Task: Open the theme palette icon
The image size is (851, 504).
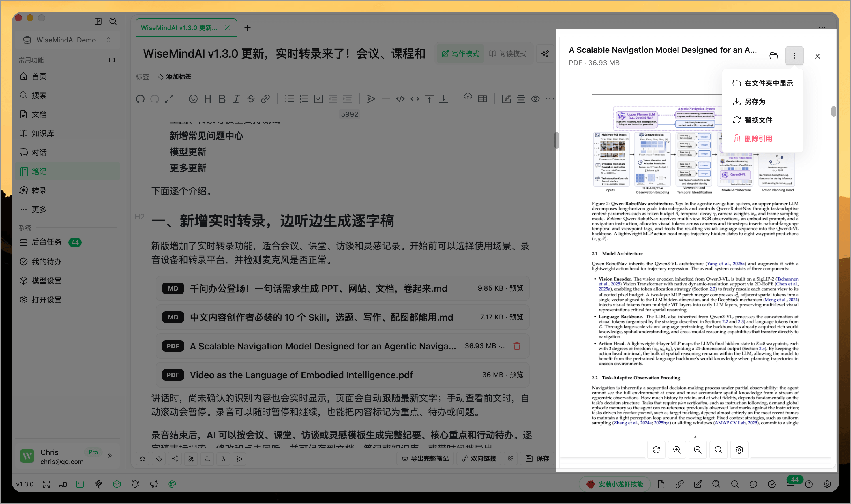Action: pyautogui.click(x=172, y=484)
